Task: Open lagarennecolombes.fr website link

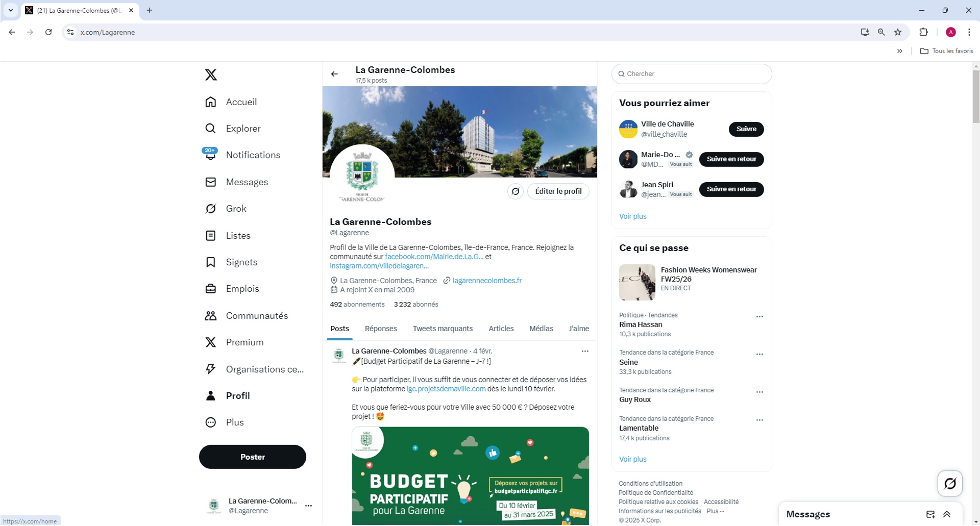Action: click(x=486, y=281)
